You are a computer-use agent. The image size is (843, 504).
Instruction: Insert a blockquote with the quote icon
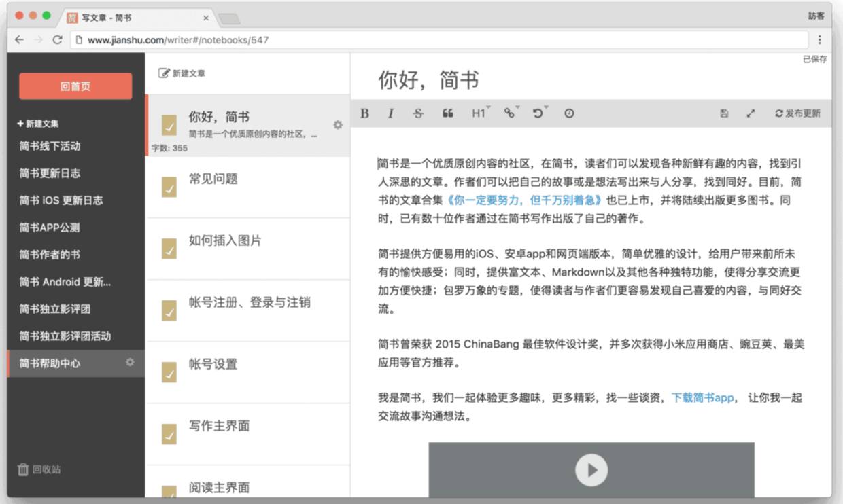coord(447,113)
